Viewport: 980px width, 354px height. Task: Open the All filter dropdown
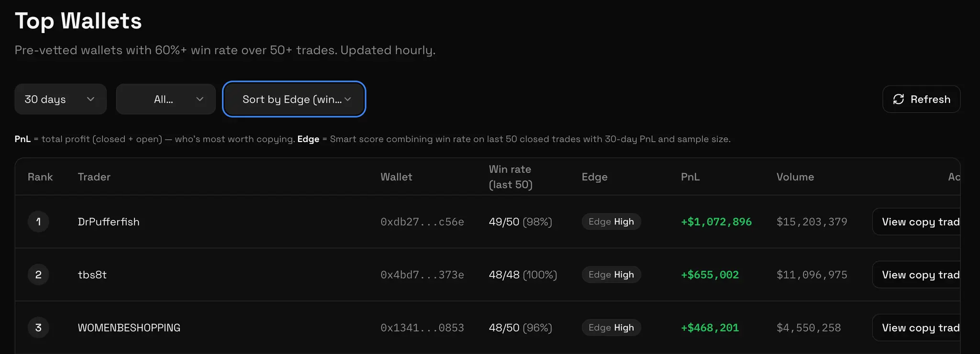pos(166,99)
